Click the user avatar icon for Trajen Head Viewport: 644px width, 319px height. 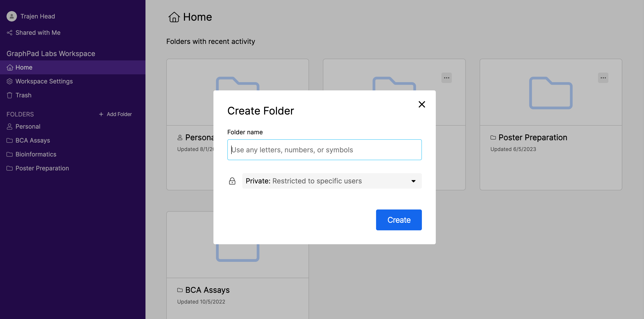[12, 16]
